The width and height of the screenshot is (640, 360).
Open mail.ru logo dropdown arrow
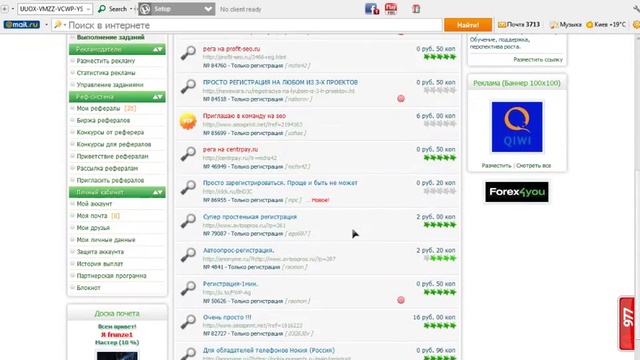pyautogui.click(x=46, y=24)
